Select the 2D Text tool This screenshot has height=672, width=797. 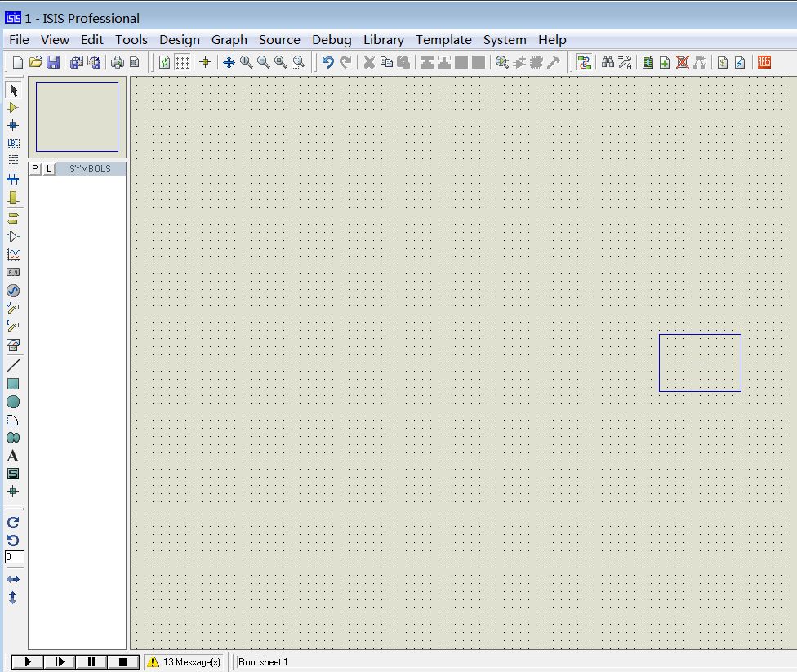pos(13,456)
